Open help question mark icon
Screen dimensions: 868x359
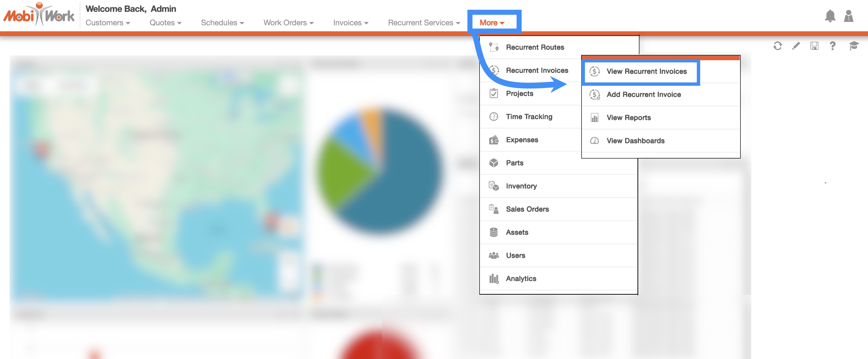[832, 46]
